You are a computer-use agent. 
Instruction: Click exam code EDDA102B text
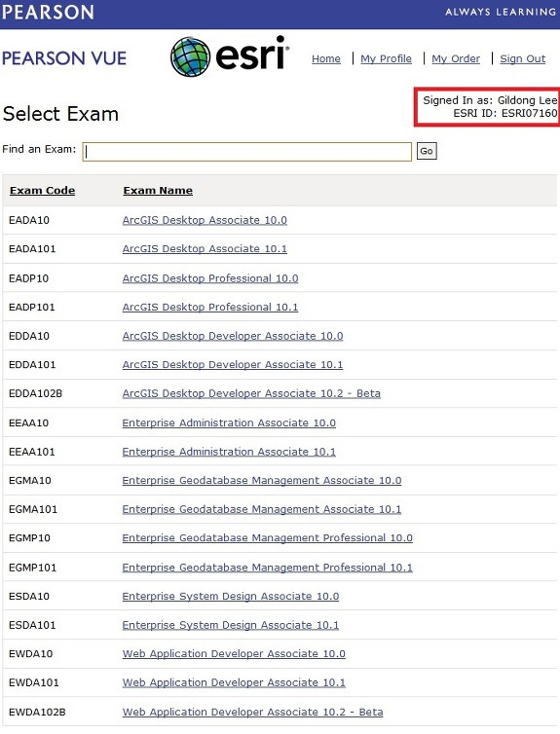click(x=36, y=393)
